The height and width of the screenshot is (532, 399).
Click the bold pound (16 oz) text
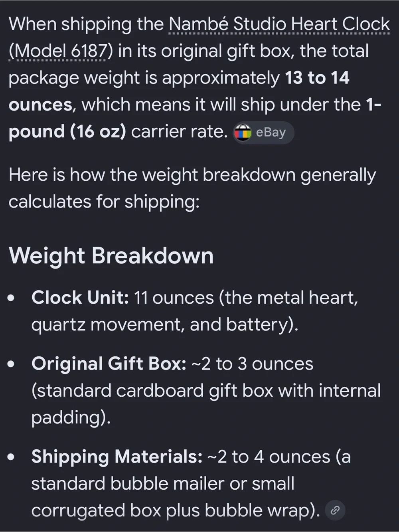[x=67, y=131]
